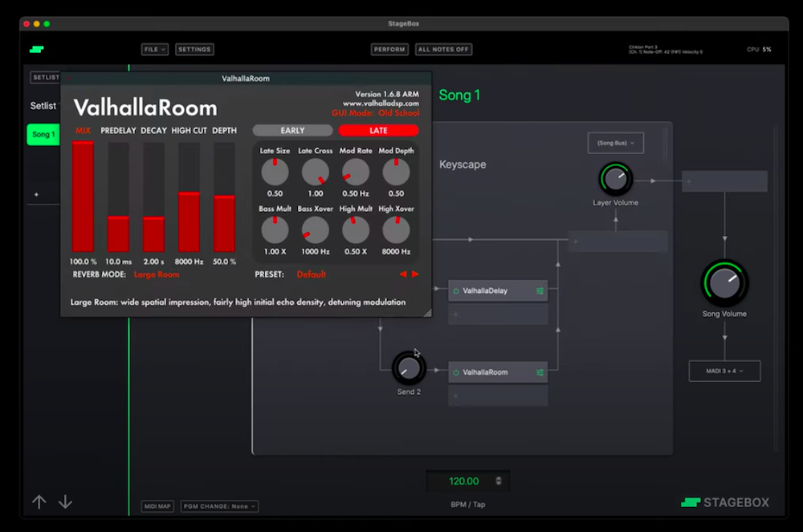Image resolution: width=803 pixels, height=532 pixels.
Task: Move down with the down arrow icon
Action: click(65, 502)
